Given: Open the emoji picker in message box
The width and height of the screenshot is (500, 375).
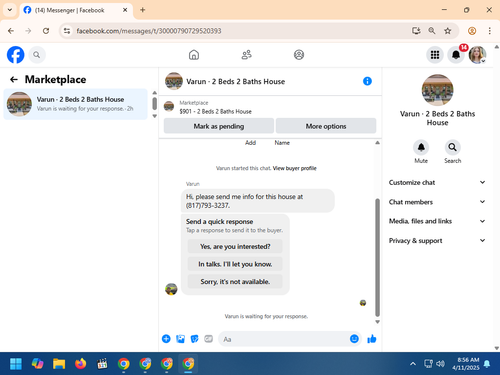Looking at the screenshot, I should (354, 339).
